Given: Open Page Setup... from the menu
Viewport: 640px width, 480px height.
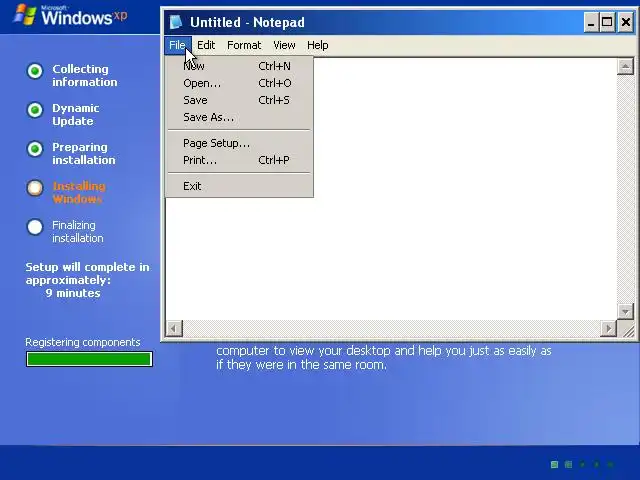Looking at the screenshot, I should pos(240,143).
